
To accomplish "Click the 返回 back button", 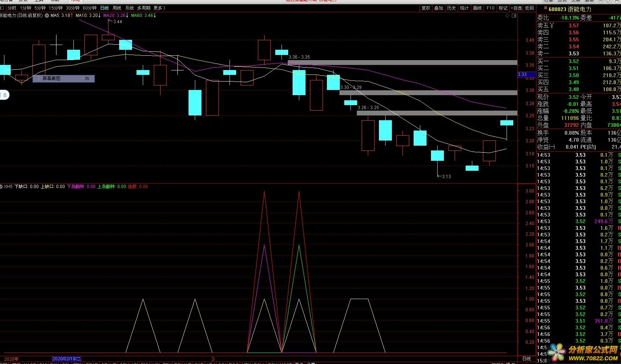I will coord(529,8).
